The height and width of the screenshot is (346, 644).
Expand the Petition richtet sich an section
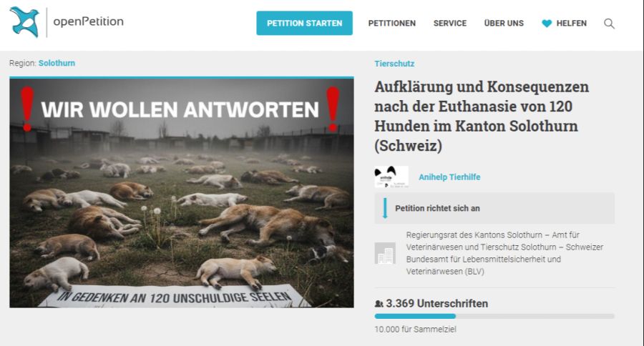[x=494, y=208]
